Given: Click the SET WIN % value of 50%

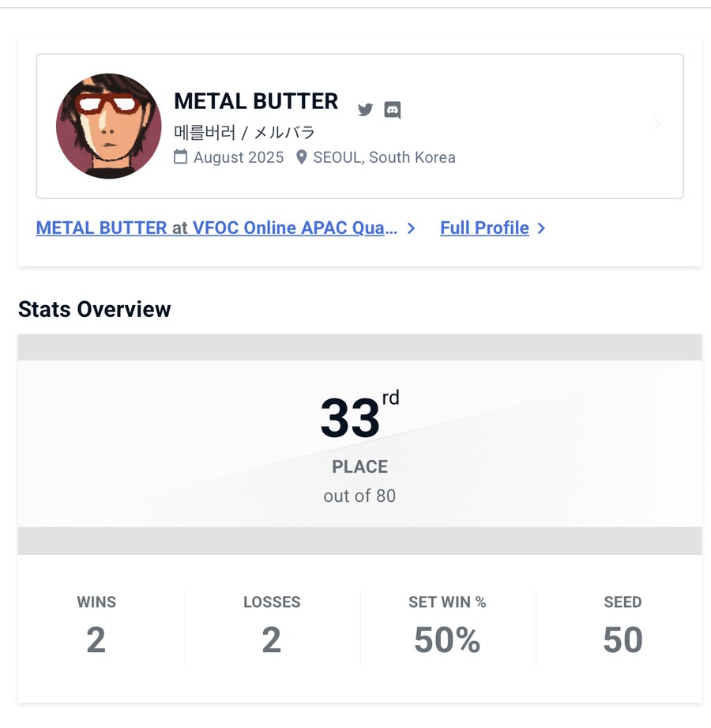Looking at the screenshot, I should click(x=447, y=639).
